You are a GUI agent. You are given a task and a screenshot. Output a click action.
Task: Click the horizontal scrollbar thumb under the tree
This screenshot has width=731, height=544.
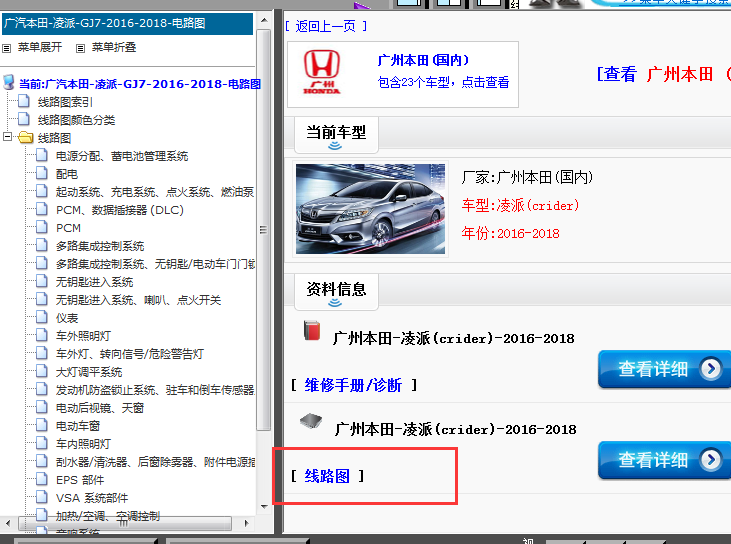(124, 523)
